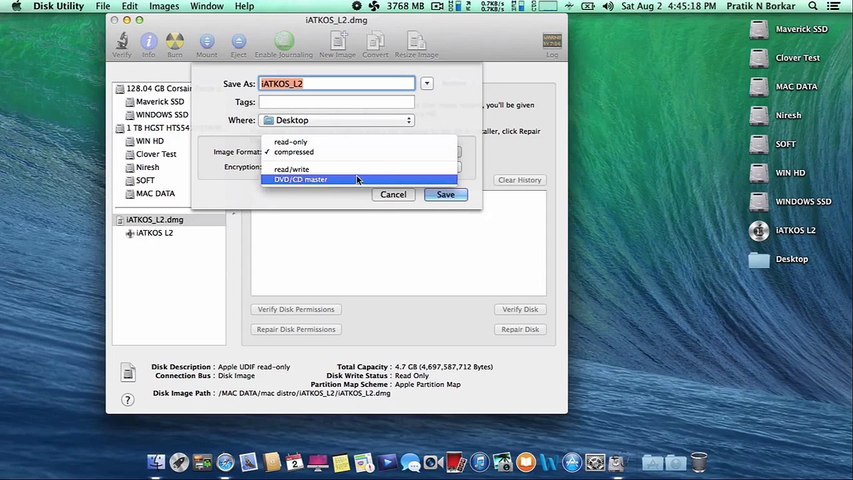
Task: Click the Info toolbar icon
Action: 148,42
